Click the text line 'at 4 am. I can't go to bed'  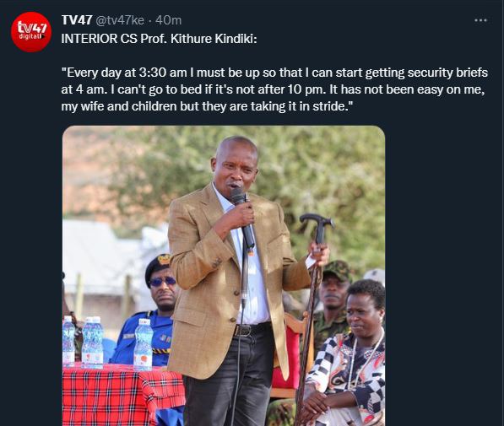(274, 89)
